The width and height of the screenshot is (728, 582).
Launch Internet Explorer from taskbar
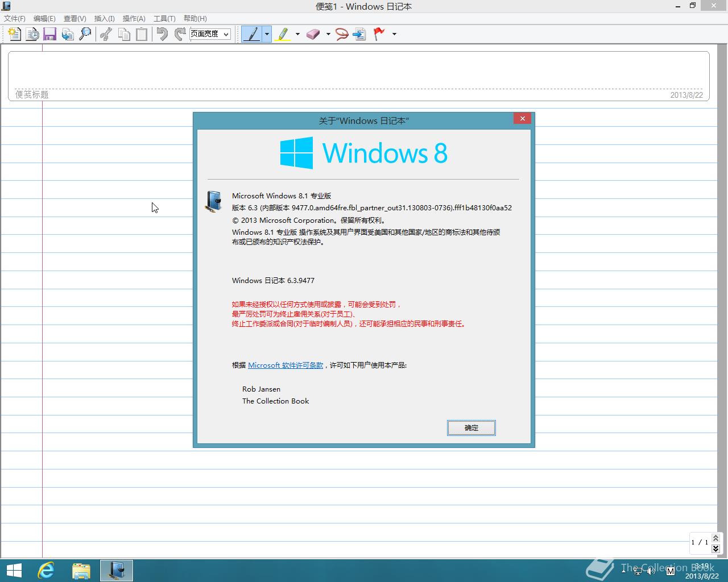click(46, 570)
